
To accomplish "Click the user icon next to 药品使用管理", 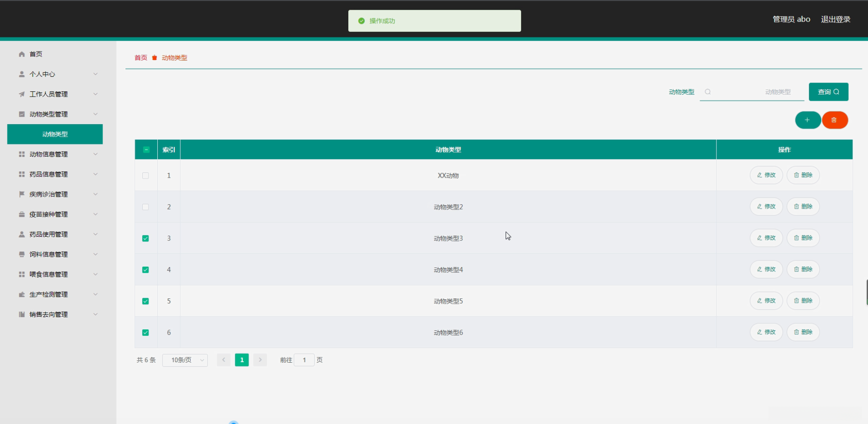I will [22, 234].
